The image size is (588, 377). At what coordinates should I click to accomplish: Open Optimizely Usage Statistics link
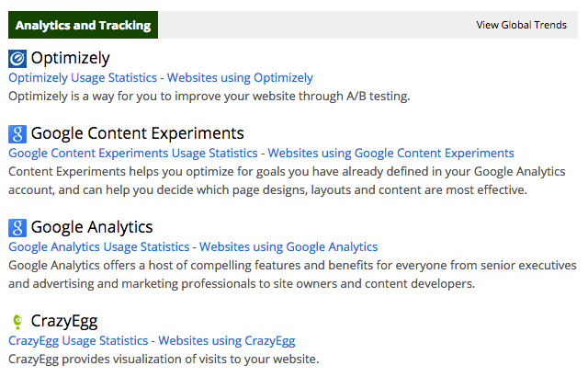tap(83, 78)
